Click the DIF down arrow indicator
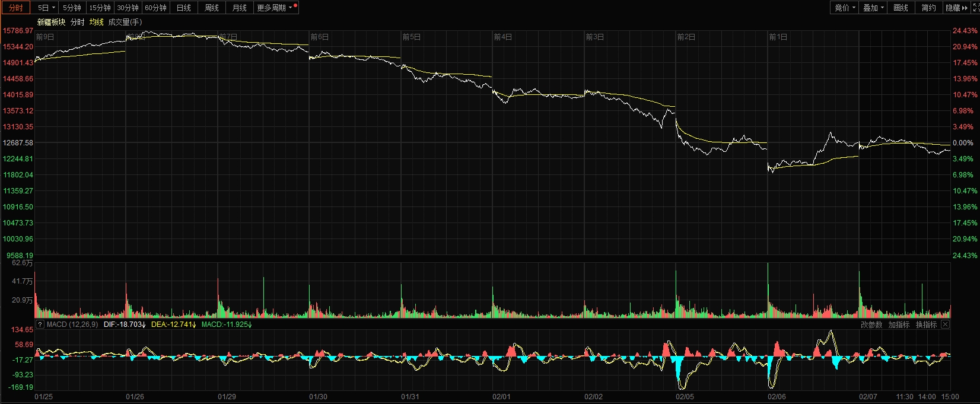This screenshot has width=980, height=404. (x=144, y=325)
